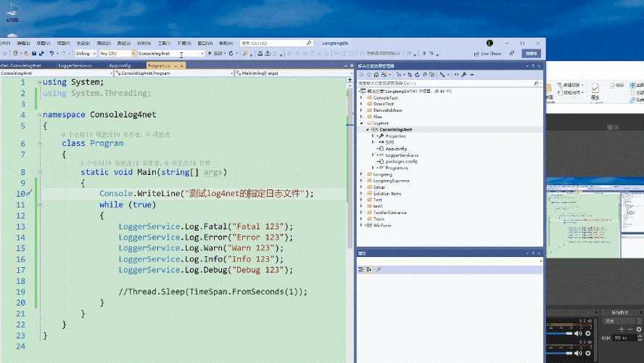The image size is (644, 363).
Task: Open gear settings of second OBS audio track
Action: pyautogui.click(x=587, y=353)
